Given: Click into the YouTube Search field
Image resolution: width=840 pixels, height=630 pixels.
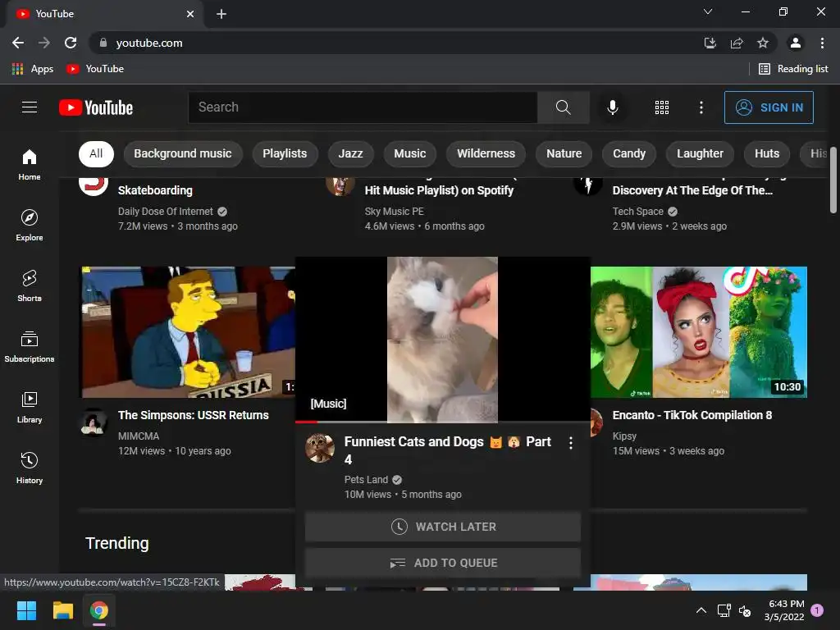Looking at the screenshot, I should coord(363,107).
